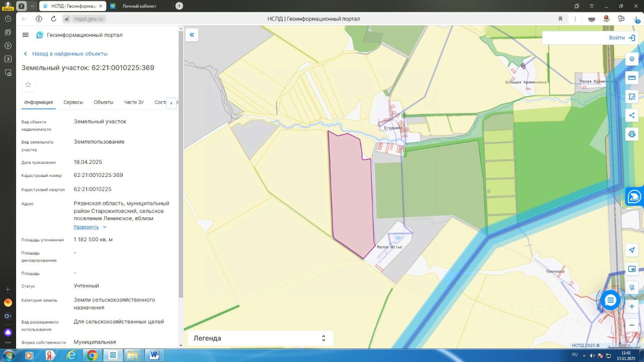Open Yandex home via the Я button

(39, 19)
